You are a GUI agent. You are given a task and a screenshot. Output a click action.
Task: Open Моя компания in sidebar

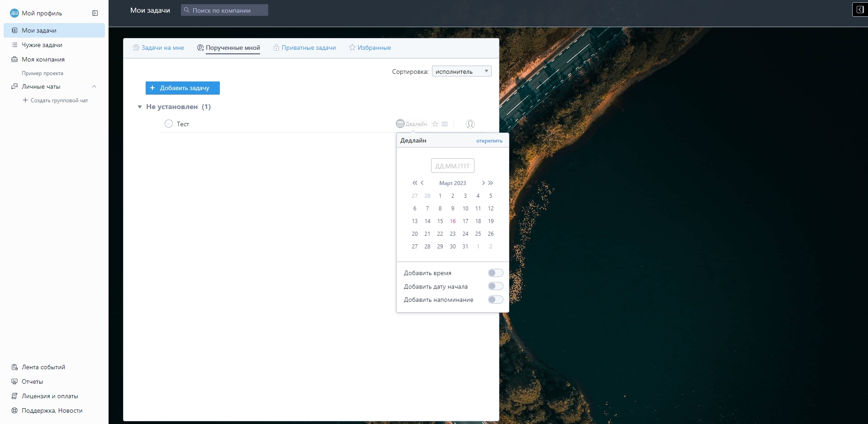point(43,59)
